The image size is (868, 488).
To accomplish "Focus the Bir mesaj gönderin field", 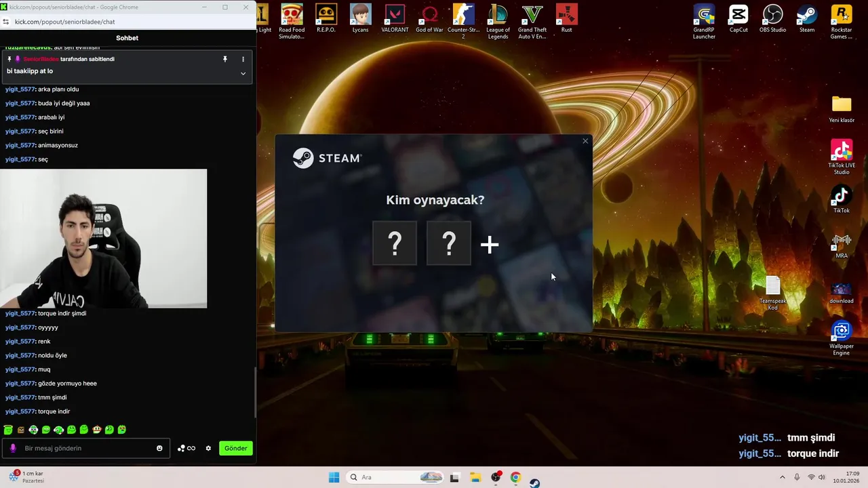I will click(x=87, y=448).
